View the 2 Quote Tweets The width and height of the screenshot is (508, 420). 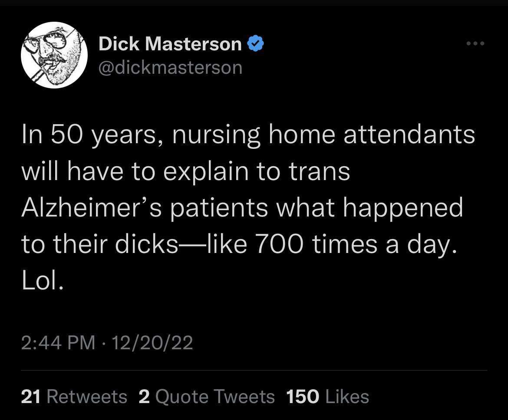pyautogui.click(x=207, y=397)
